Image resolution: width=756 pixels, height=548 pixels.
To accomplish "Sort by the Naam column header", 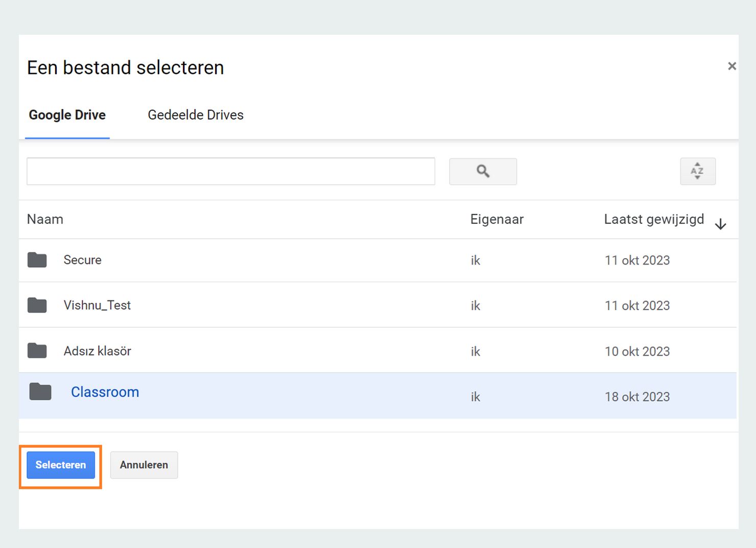I will (45, 219).
